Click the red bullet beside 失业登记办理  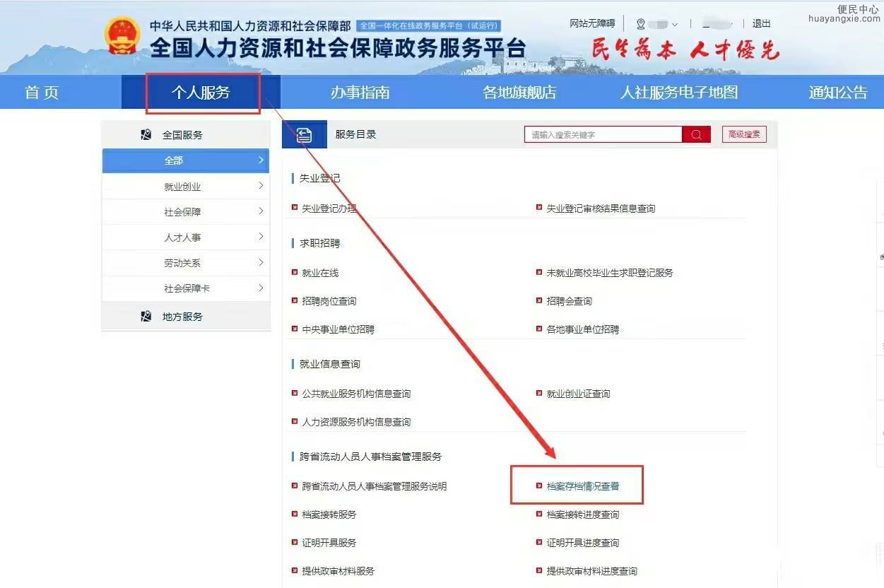coord(295,208)
